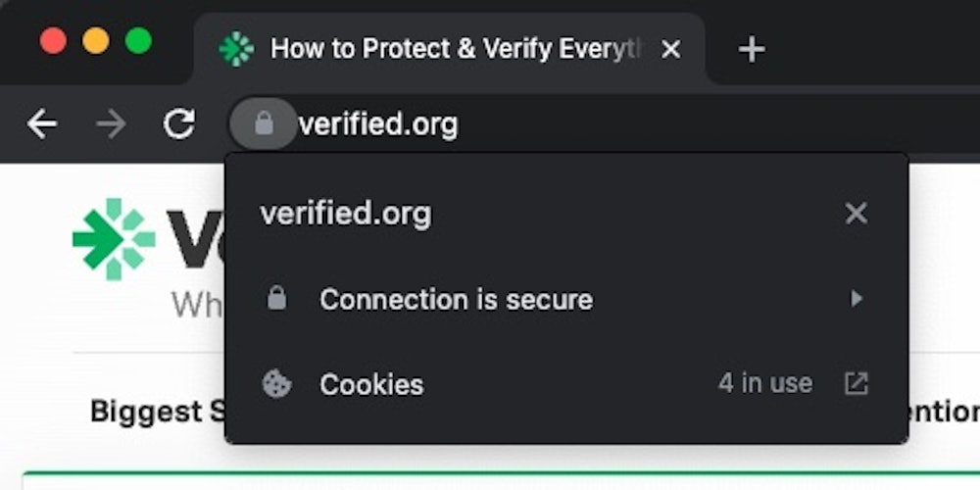Expand Connection is secure details arrow
Screen dimensions: 980x490
[x=856, y=299]
